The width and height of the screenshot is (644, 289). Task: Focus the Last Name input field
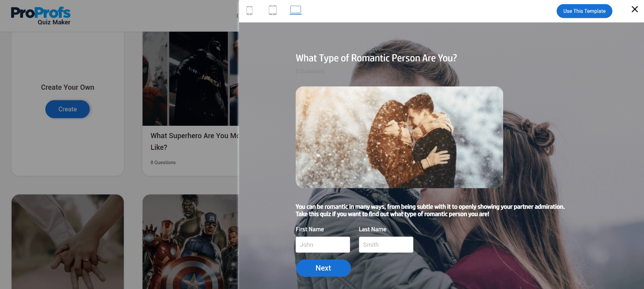pyautogui.click(x=386, y=245)
